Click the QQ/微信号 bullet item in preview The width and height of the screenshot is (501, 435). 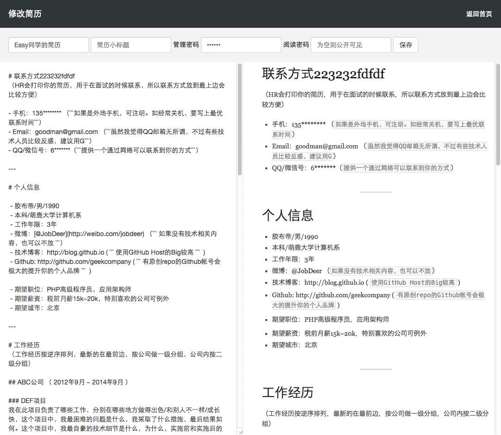coord(363,168)
